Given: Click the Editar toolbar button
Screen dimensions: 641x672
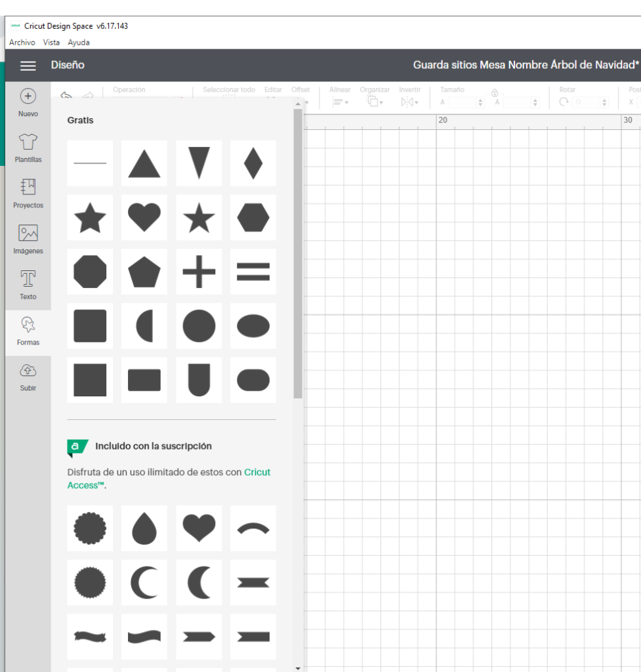Looking at the screenshot, I should (x=273, y=89).
